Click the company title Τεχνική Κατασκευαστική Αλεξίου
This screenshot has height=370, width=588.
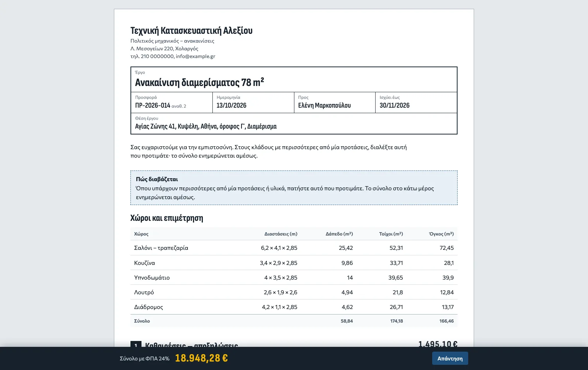pos(191,30)
